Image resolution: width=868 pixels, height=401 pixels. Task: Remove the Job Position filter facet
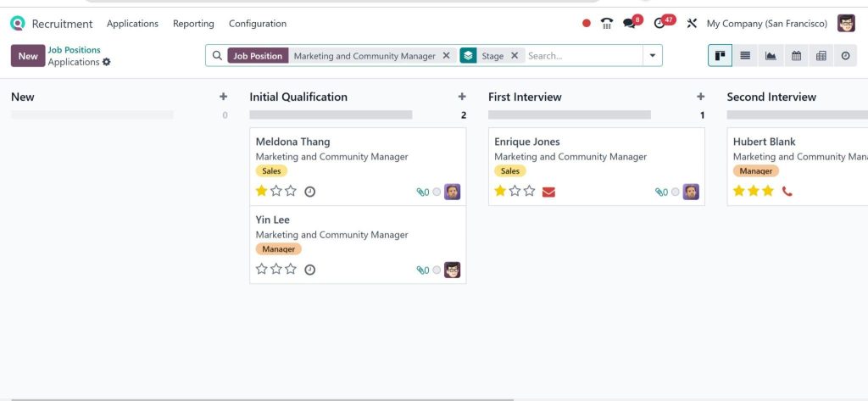click(446, 55)
